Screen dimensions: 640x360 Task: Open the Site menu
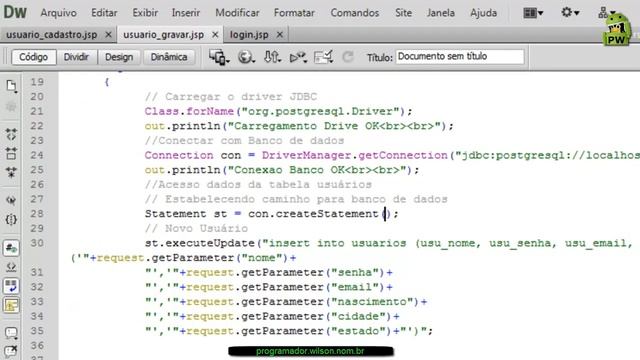click(403, 13)
